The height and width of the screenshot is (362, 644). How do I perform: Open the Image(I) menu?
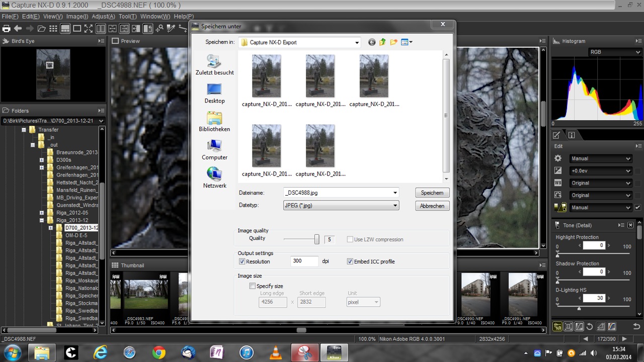click(77, 17)
